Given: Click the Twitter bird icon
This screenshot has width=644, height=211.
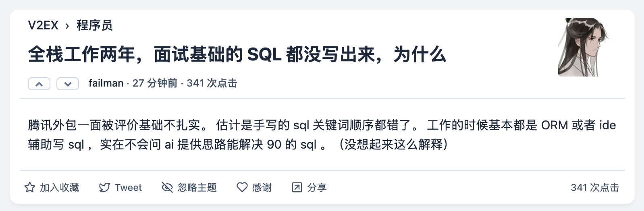Looking at the screenshot, I should point(104,187).
